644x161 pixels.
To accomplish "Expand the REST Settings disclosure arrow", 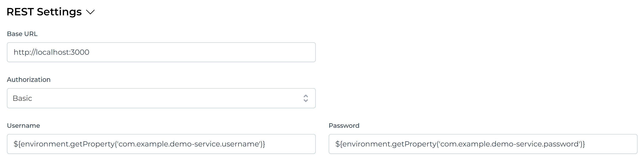I will (x=90, y=12).
